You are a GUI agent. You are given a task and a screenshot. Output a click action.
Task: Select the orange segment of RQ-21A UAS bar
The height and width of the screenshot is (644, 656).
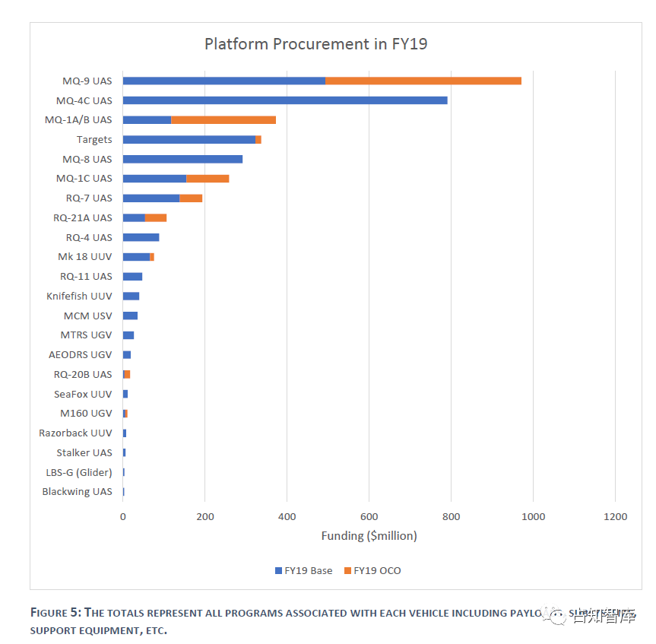156,217
